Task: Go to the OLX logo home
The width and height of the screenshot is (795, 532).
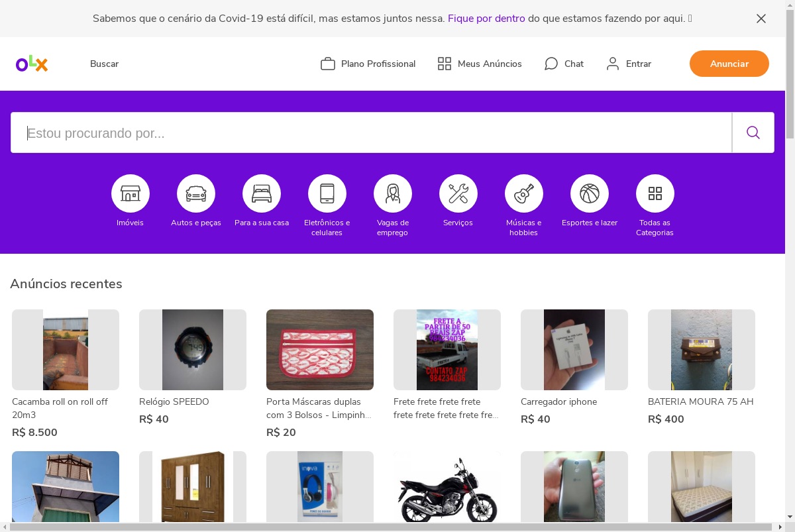Action: pos(32,64)
